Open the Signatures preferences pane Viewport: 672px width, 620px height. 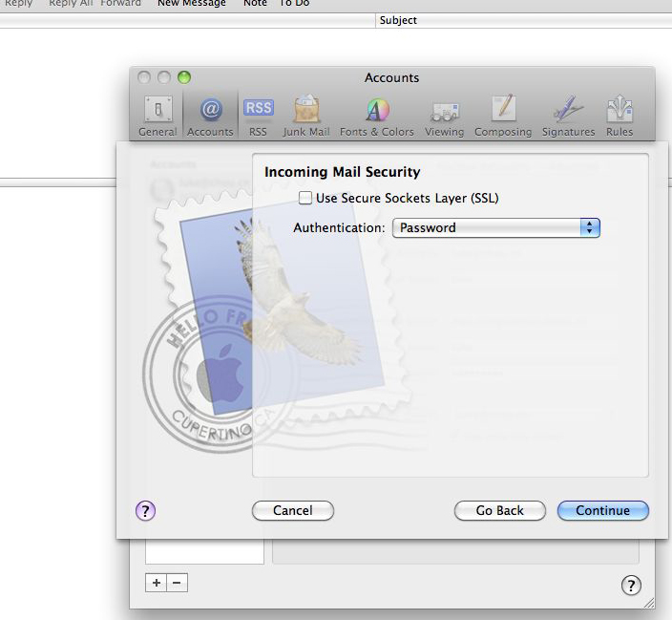pyautogui.click(x=568, y=116)
